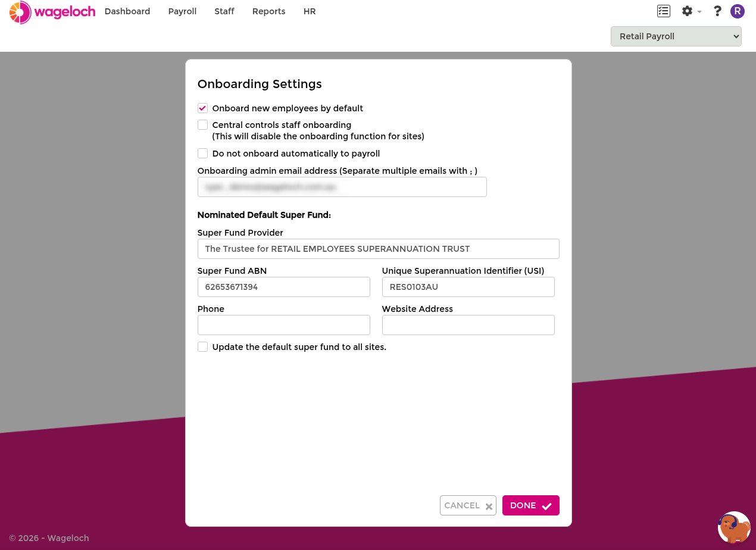Screen dimensions: 756x550
Task: Click the © 2026 - Wageloch footer text
Action: coord(49,538)
